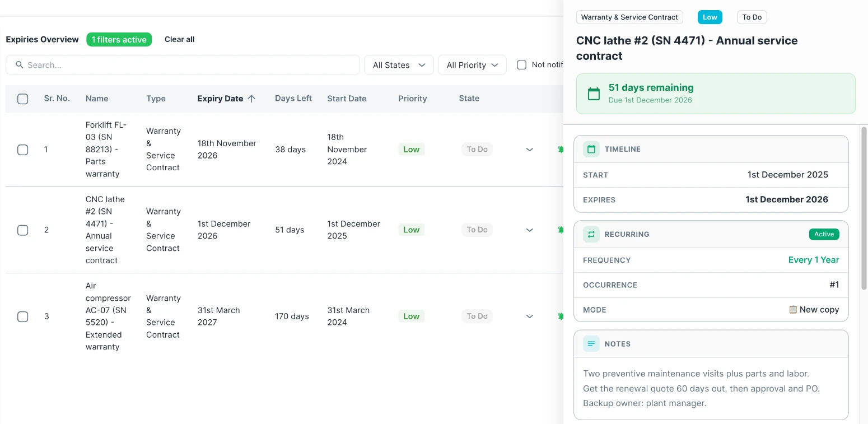Screen dimensions: 868x424
Task: Click the bell icon in Air compressor row
Action: tap(560, 316)
